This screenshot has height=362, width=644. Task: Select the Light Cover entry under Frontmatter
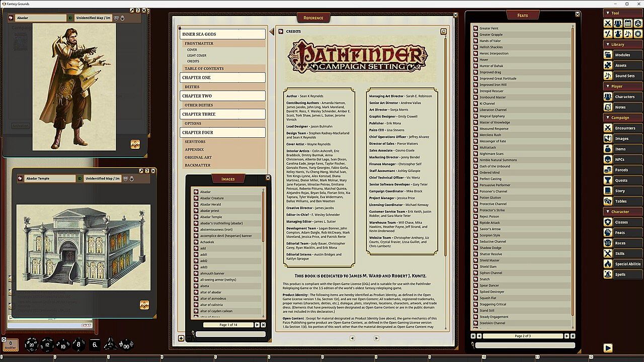click(x=197, y=55)
